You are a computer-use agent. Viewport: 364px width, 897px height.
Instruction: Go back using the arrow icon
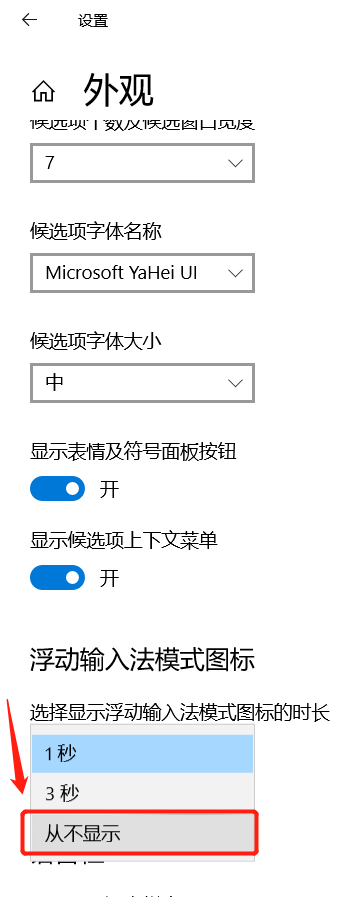pyautogui.click(x=29, y=21)
